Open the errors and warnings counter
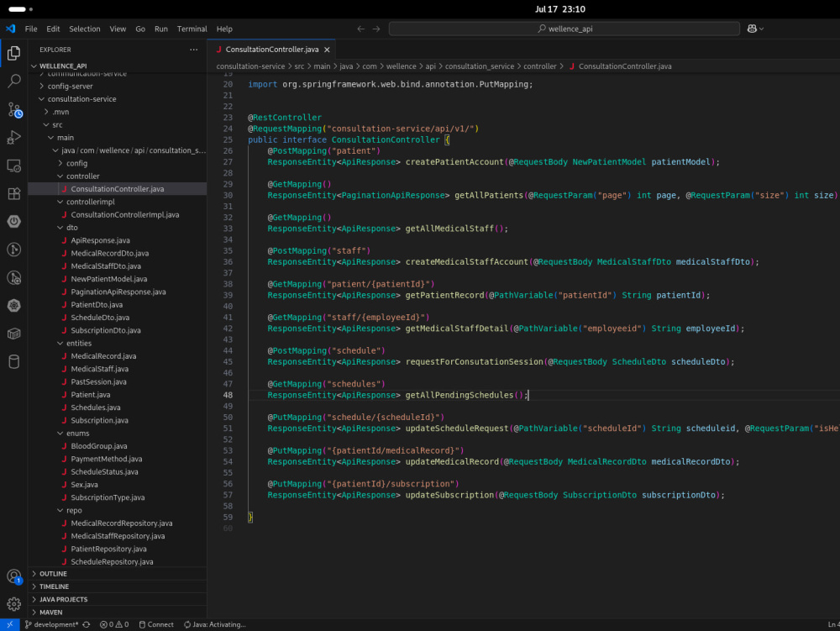The width and height of the screenshot is (840, 631). (114, 624)
